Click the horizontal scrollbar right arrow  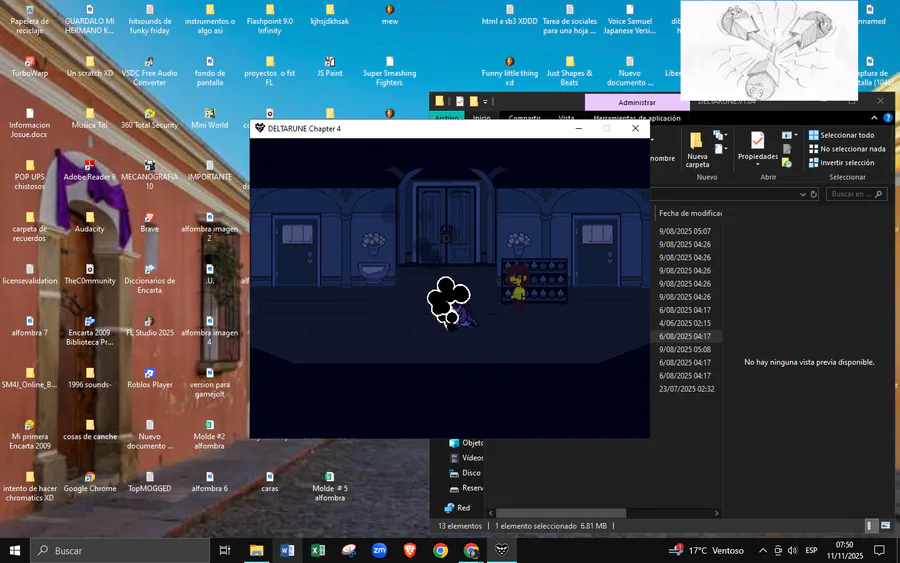coord(716,513)
